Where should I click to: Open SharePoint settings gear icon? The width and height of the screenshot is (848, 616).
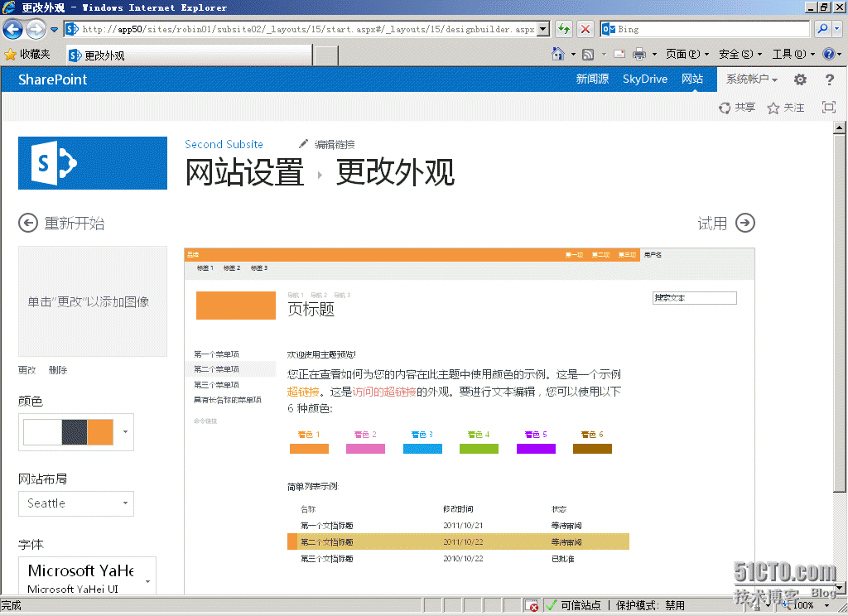pos(800,79)
